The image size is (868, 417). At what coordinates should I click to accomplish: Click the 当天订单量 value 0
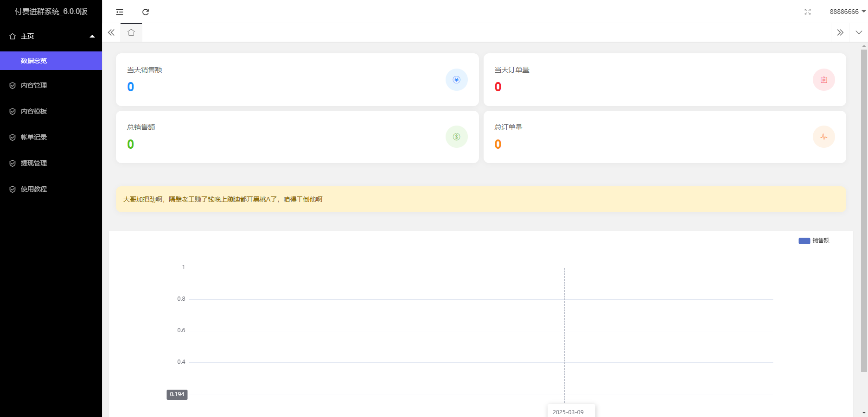point(498,87)
